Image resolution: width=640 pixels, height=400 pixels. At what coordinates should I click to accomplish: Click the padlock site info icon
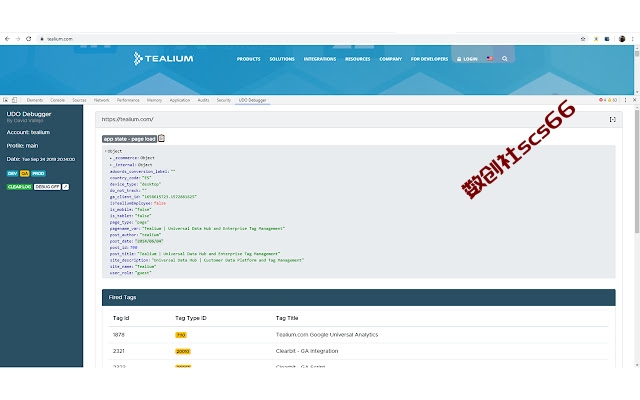(42, 39)
